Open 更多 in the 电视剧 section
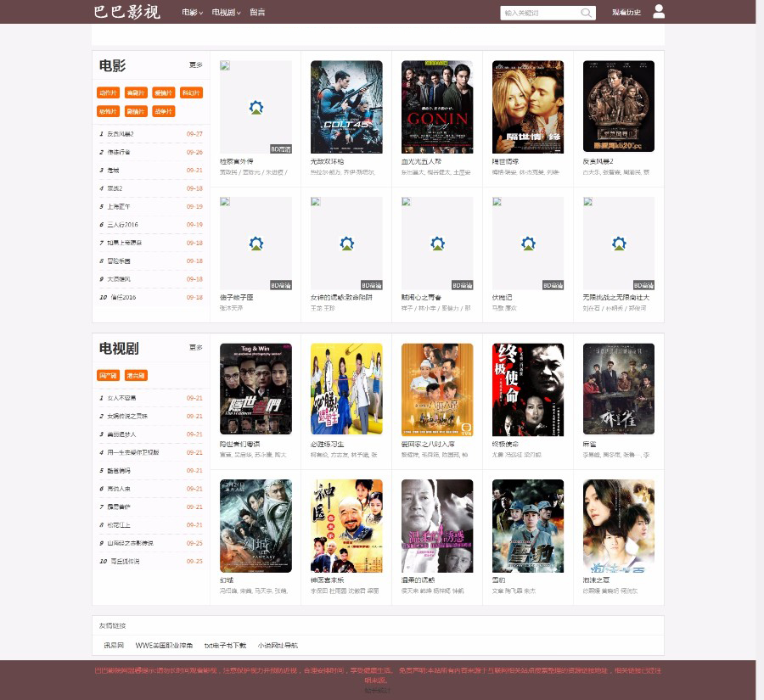 point(195,348)
